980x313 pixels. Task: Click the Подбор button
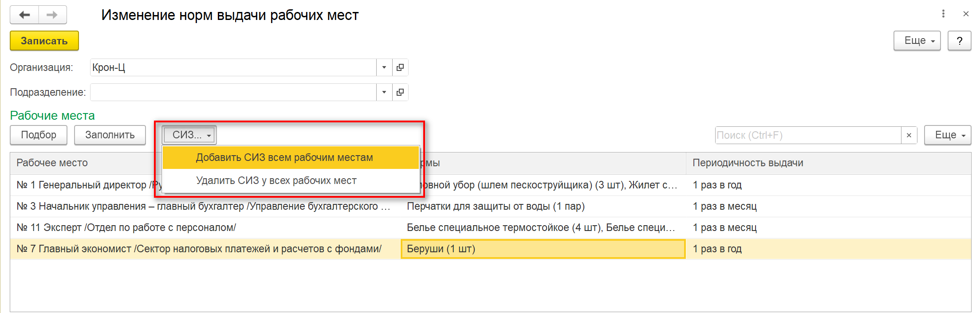[x=39, y=135]
